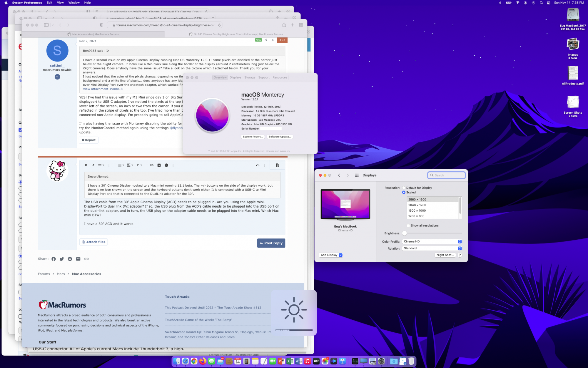Toggle italic in reply editor toolbar
This screenshot has width=588, height=368.
point(93,165)
